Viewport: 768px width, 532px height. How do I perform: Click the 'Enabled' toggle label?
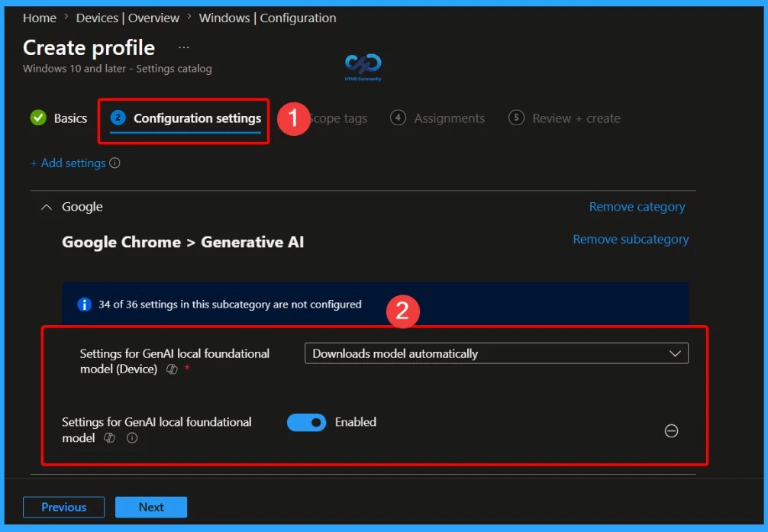(356, 422)
